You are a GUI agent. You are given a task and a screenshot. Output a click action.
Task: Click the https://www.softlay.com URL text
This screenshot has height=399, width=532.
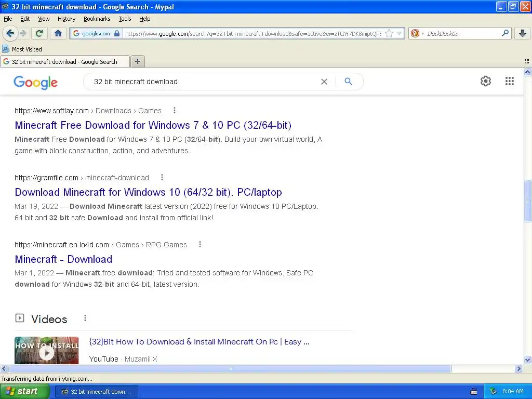[51, 111]
